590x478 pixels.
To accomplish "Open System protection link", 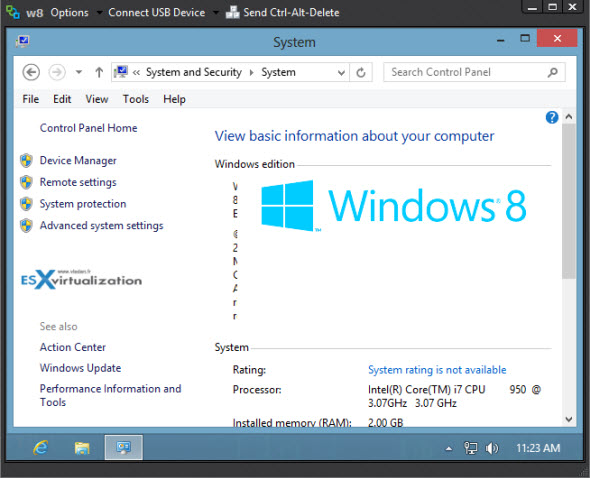I will [83, 204].
